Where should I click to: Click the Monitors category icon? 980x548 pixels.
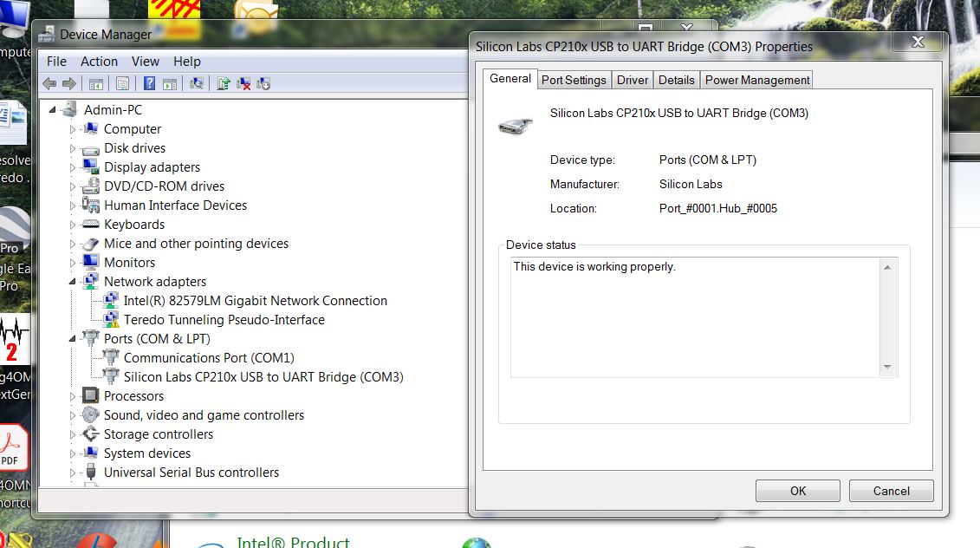point(91,262)
